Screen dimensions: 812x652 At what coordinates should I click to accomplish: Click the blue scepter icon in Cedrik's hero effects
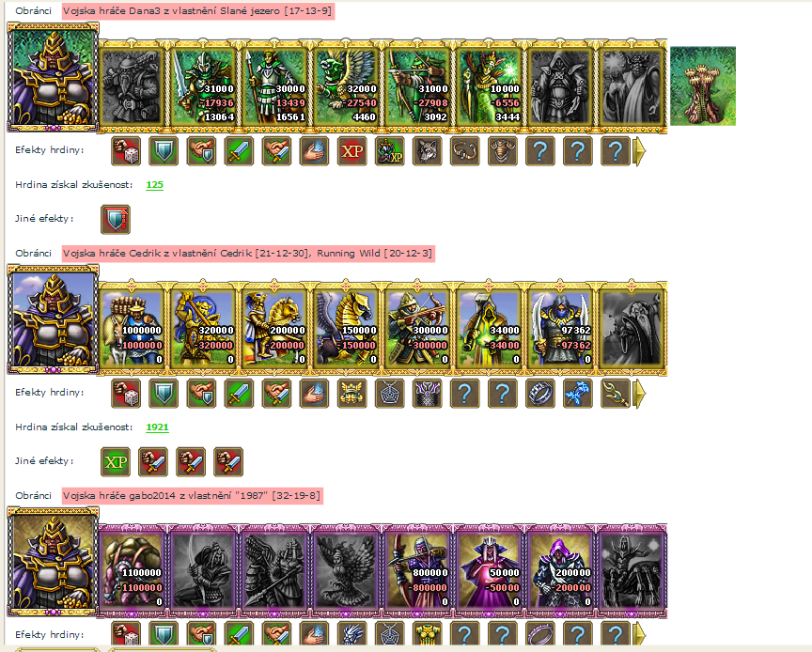point(578,394)
